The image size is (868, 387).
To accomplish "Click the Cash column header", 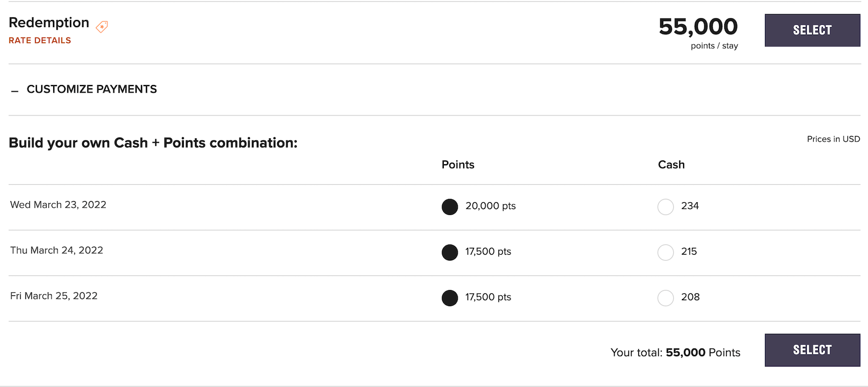I will point(671,164).
